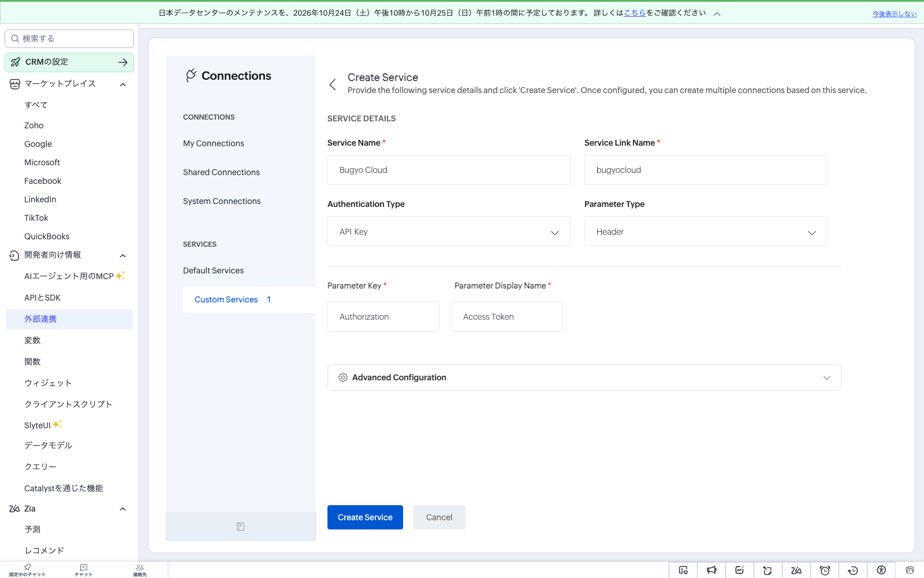924x578 pixels.
Task: Open the チャット chat icon
Action: pos(84,570)
